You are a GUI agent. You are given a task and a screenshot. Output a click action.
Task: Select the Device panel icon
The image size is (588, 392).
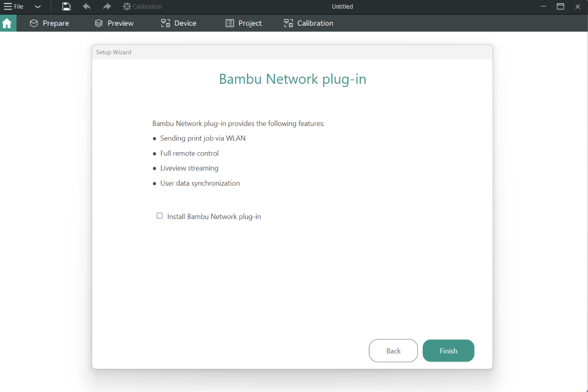point(165,23)
